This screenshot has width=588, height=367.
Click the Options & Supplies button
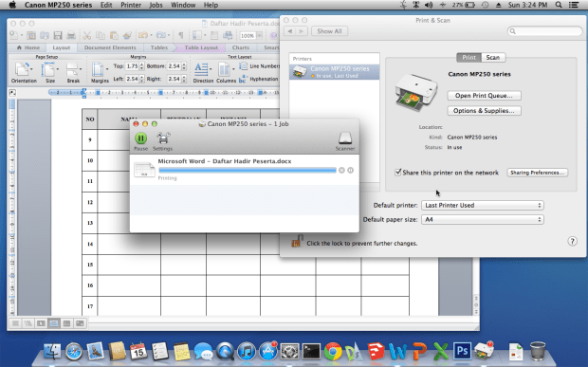484,111
